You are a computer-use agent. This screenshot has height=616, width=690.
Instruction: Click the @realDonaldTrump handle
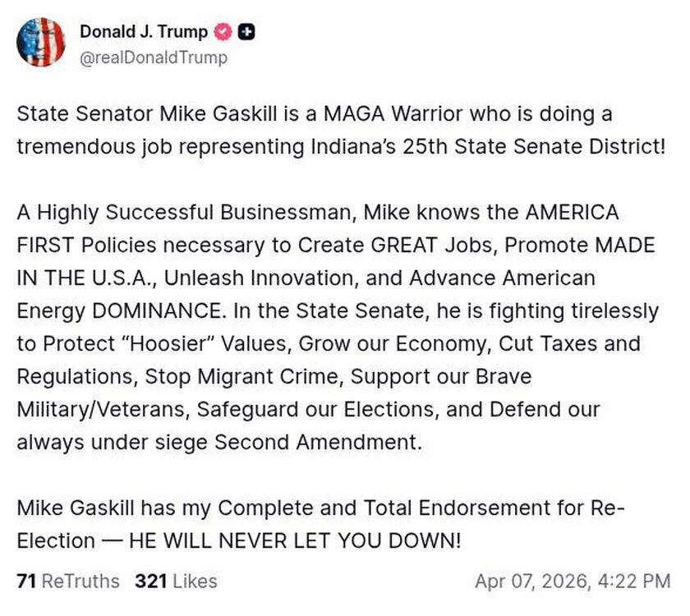[153, 58]
